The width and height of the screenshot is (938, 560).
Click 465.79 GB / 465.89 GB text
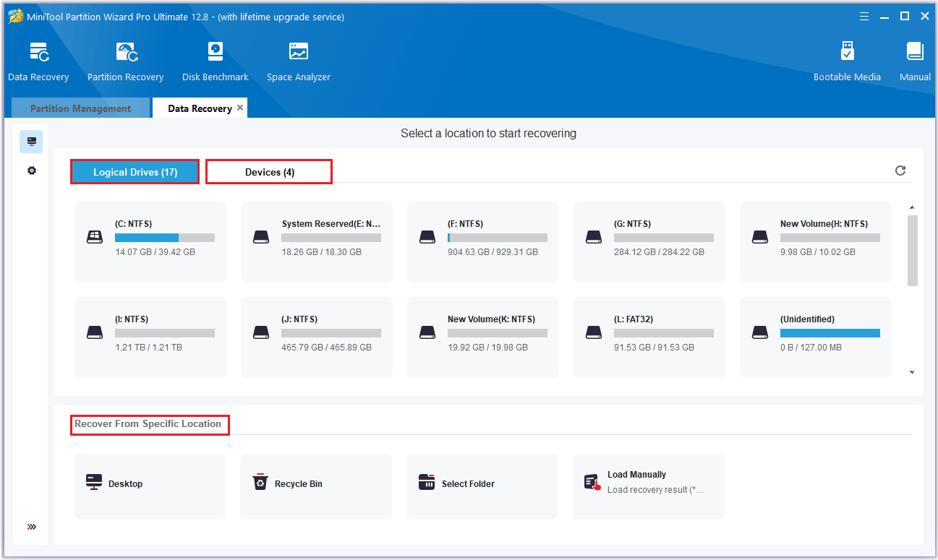(326, 348)
